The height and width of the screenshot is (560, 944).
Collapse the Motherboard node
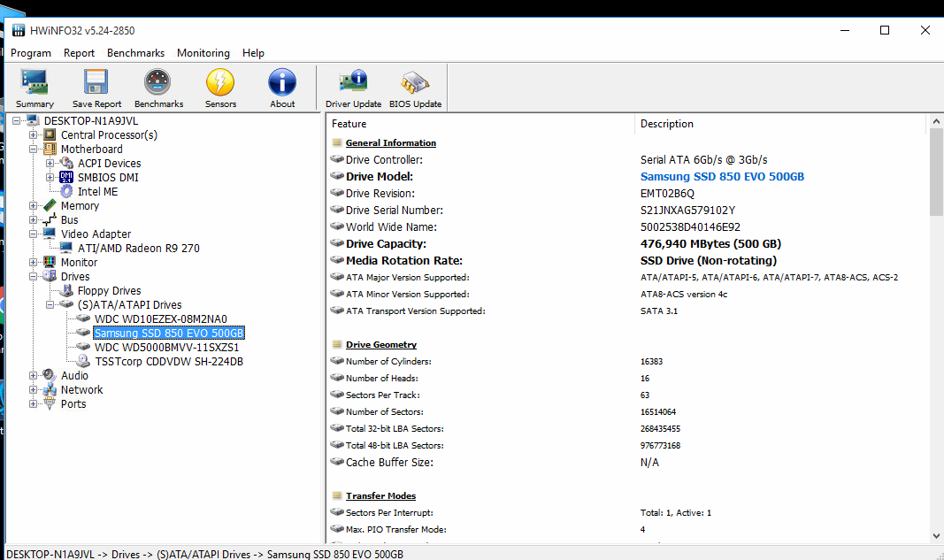pos(33,150)
